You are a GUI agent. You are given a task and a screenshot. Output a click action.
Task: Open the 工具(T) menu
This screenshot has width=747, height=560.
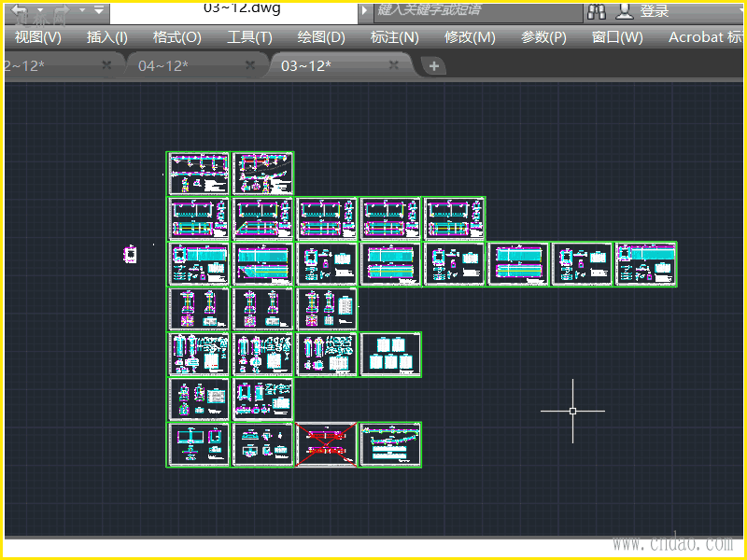pyautogui.click(x=249, y=37)
